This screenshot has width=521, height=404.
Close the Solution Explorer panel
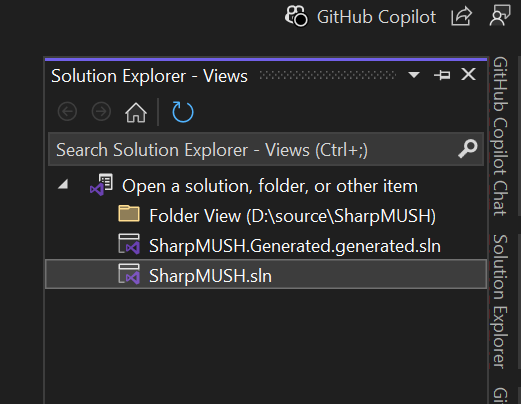pos(468,74)
